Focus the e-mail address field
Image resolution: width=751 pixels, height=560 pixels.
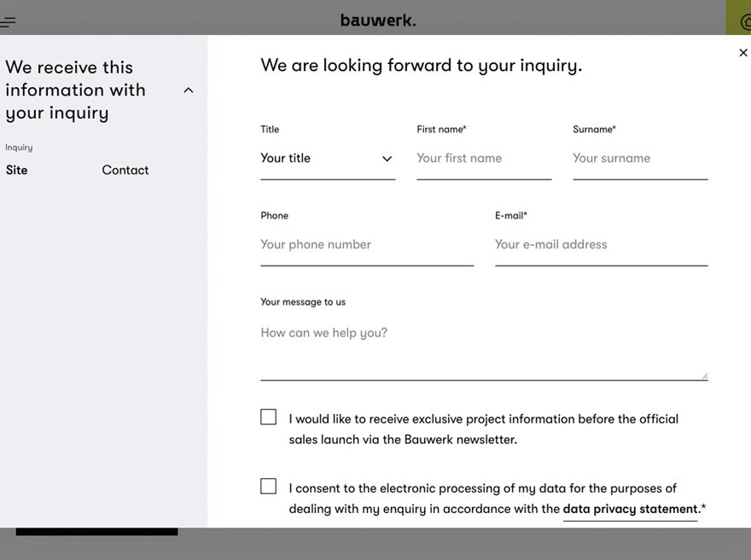click(600, 244)
